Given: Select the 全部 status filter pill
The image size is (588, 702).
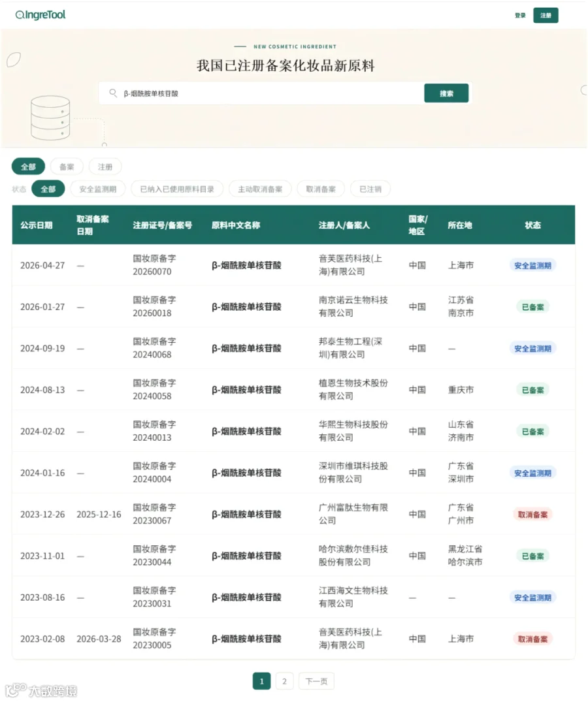Looking at the screenshot, I should tap(48, 189).
